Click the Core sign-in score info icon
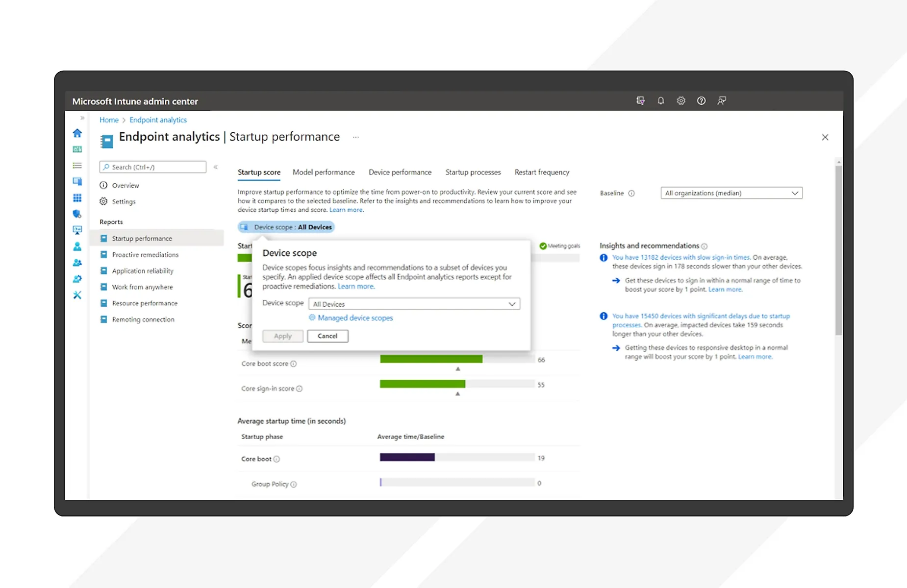This screenshot has width=907, height=588. 300,389
